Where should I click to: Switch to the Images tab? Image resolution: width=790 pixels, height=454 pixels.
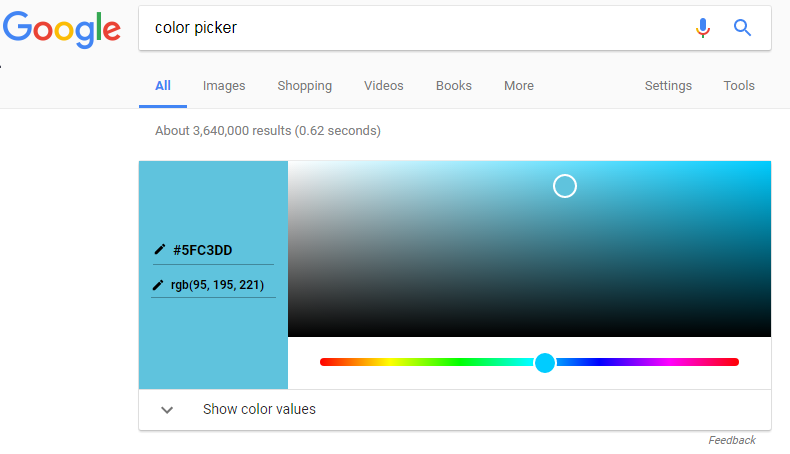point(224,86)
